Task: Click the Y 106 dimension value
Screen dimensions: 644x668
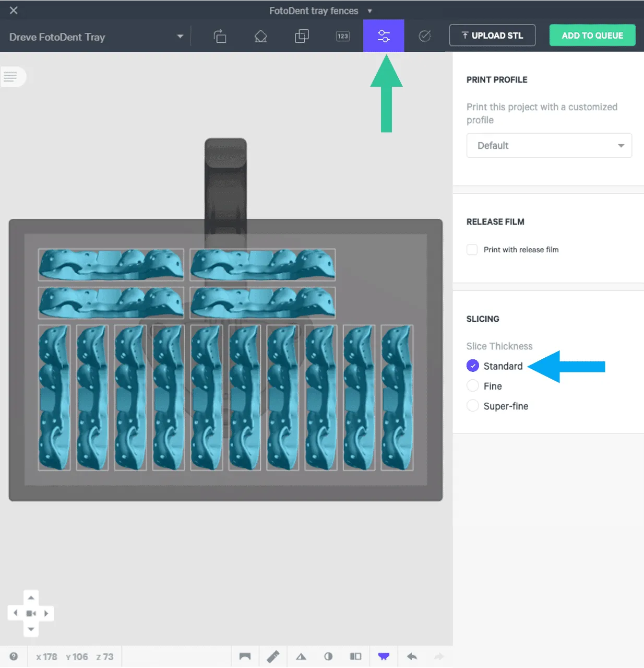Action: [77, 657]
